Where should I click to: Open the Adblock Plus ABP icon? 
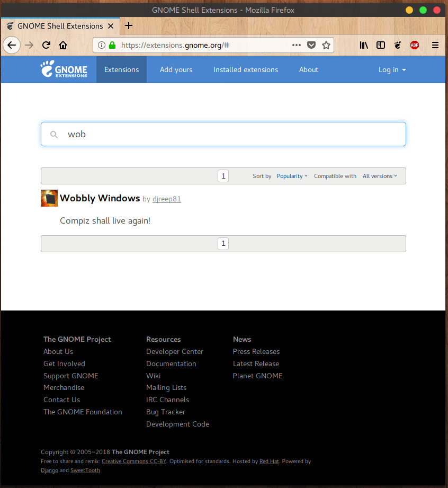pyautogui.click(x=415, y=45)
